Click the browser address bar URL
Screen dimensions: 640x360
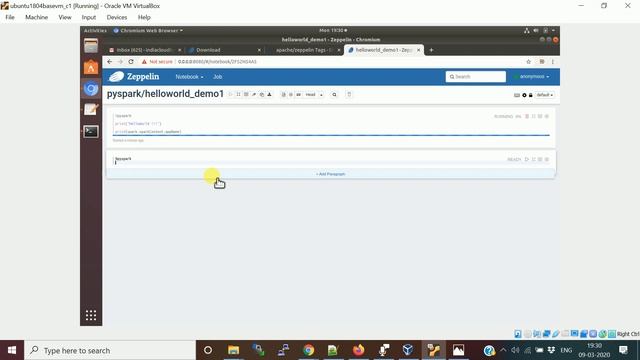click(217, 62)
